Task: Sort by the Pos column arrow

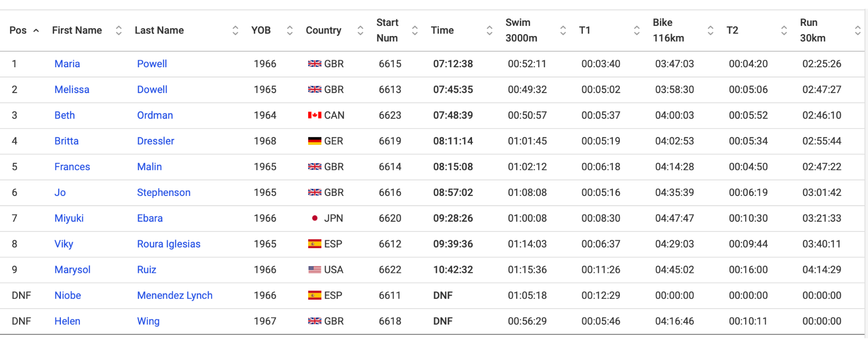Action: pos(36,30)
